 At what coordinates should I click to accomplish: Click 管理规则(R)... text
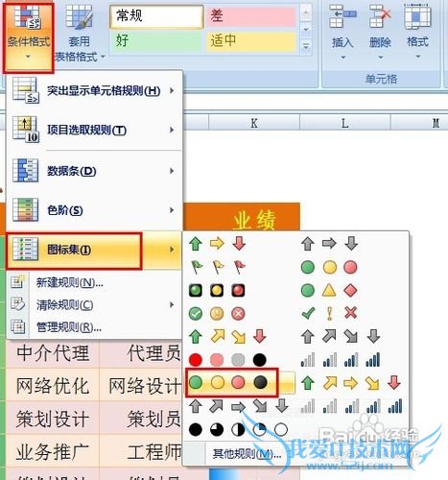click(69, 327)
